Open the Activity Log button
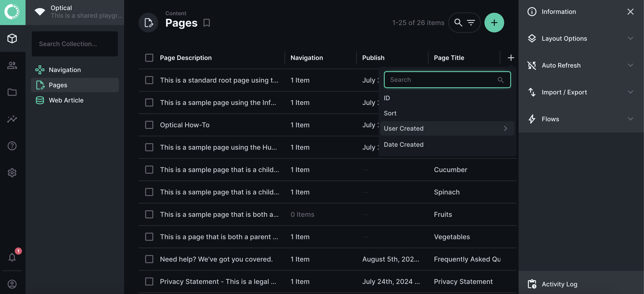Image resolution: width=644 pixels, height=294 pixels. coord(559,284)
